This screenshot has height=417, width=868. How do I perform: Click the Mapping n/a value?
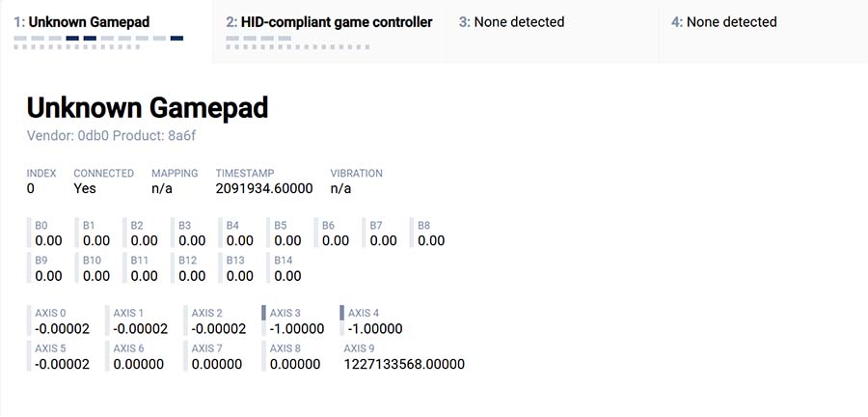coord(162,188)
